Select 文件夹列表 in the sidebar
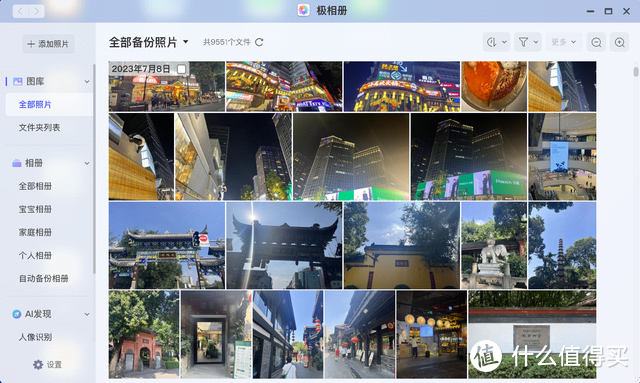This screenshot has width=640, height=383. pyautogui.click(x=39, y=128)
